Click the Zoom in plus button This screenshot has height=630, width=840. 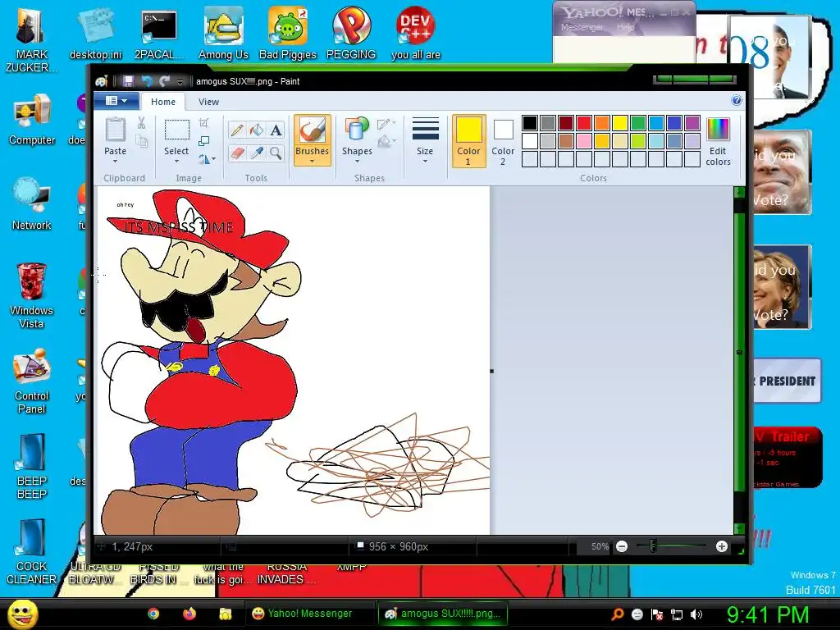click(x=722, y=546)
